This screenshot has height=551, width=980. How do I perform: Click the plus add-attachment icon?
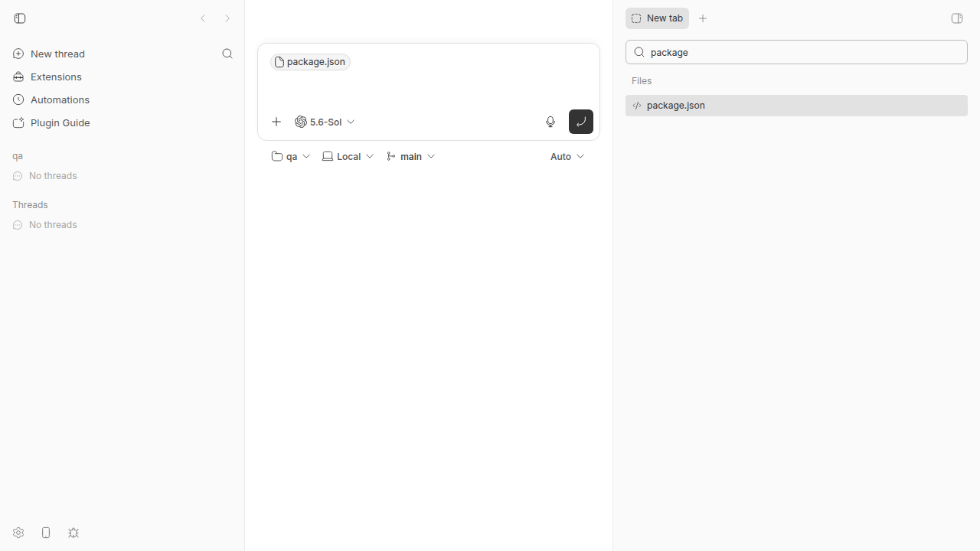276,122
